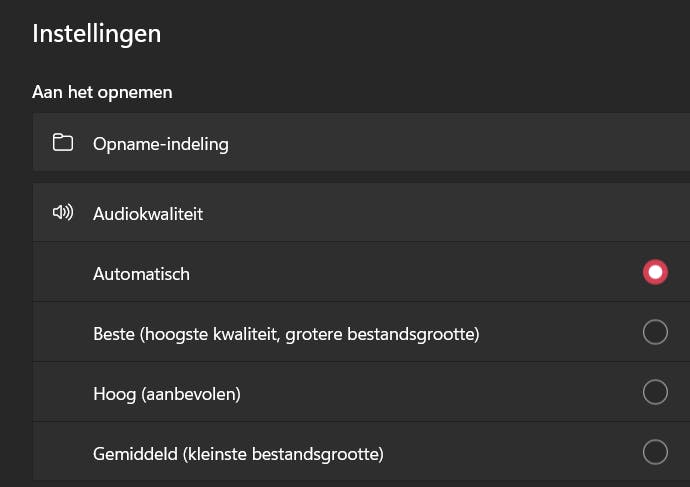Click empty space in the Automatisch row

point(420,273)
